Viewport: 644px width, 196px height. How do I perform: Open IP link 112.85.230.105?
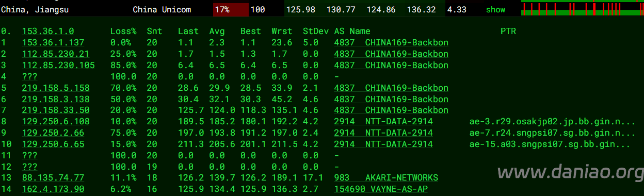click(58, 66)
